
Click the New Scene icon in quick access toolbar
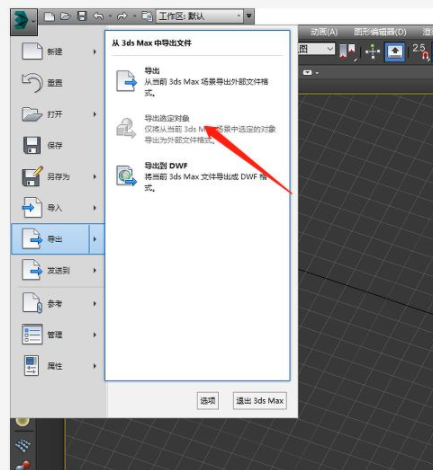click(x=49, y=16)
